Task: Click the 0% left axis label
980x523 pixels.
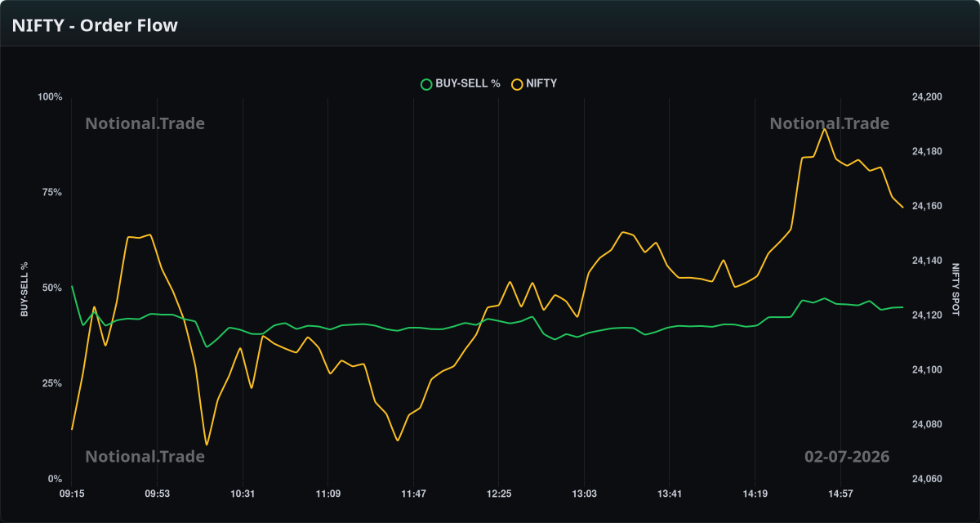Action: 56,479
